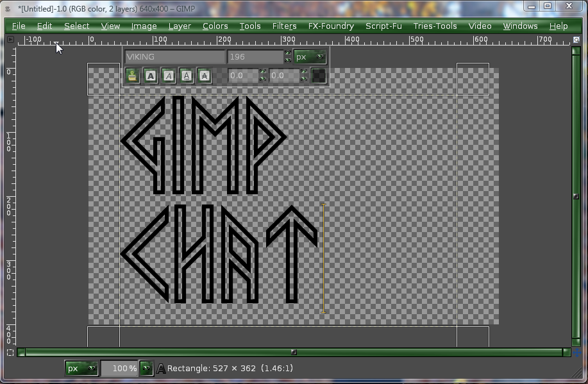
Task: Toggle strikethrough in text overlay
Action: coord(205,76)
